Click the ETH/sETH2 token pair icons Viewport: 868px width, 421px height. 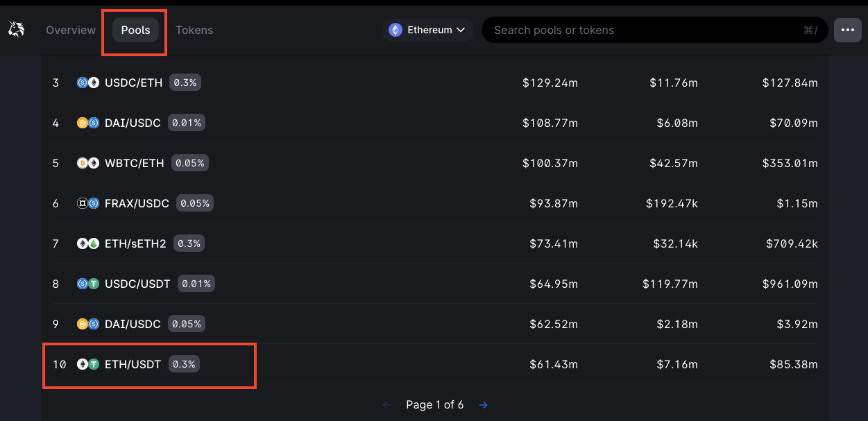[88, 243]
